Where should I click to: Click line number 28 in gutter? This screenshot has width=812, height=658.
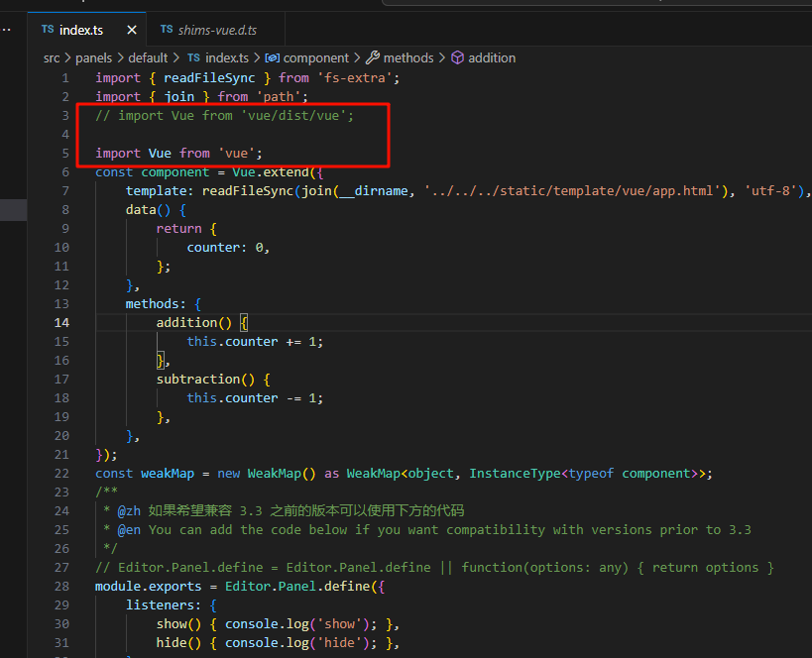coord(61,586)
